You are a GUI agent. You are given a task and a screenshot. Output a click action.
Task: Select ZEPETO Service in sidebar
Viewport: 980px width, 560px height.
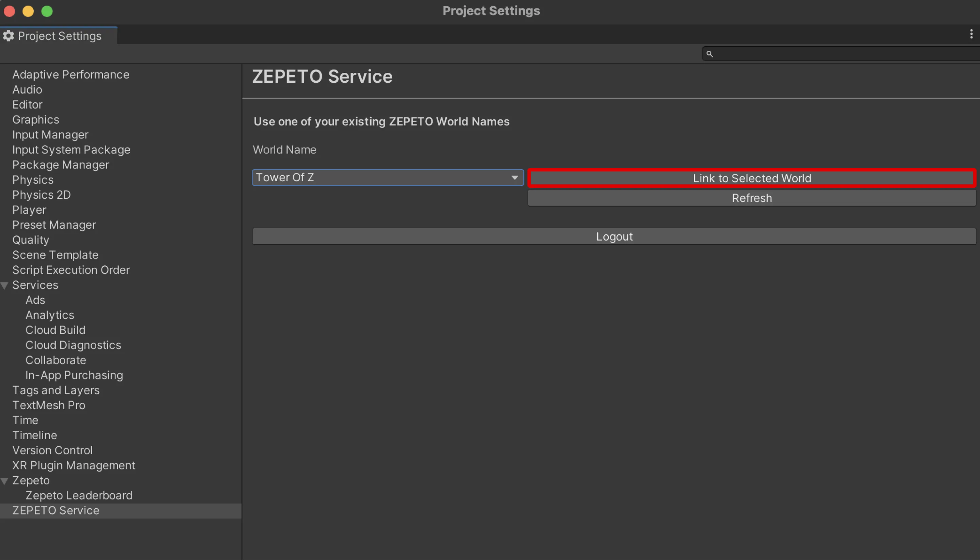tap(56, 510)
